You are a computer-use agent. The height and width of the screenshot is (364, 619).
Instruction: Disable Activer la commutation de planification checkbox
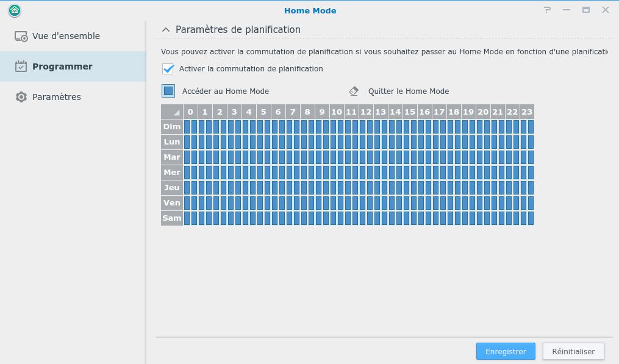168,69
